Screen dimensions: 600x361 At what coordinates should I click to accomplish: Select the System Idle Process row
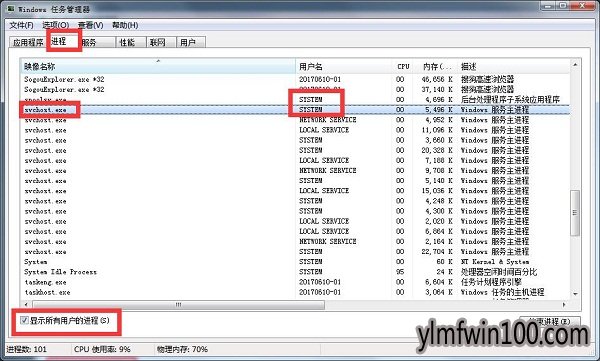pyautogui.click(x=295, y=272)
